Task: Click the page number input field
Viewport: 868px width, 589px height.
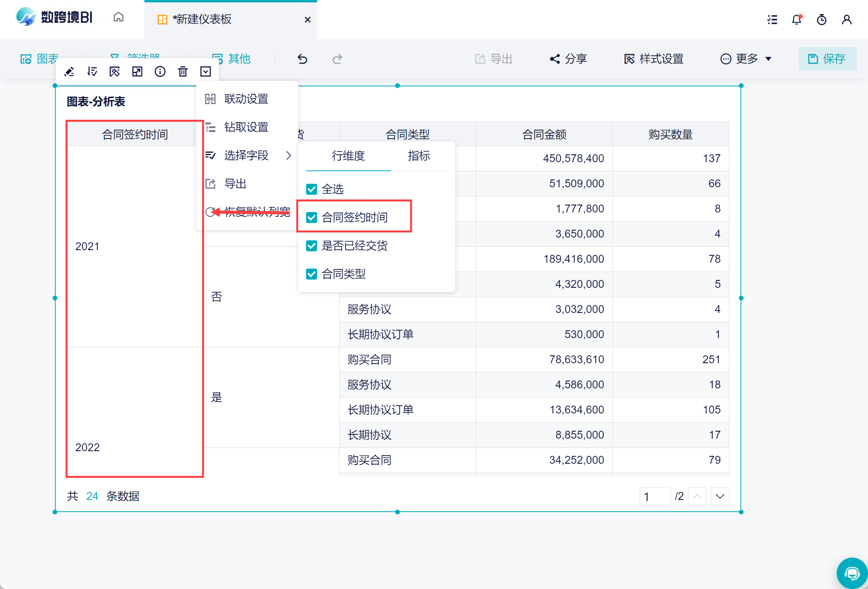Action: point(654,496)
